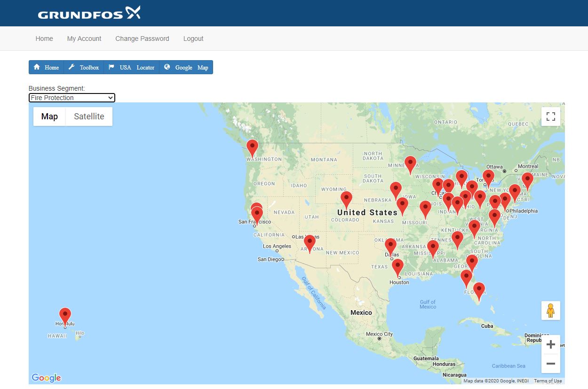The height and width of the screenshot is (389, 588).
Task: Open the Home navigation link
Action: coord(44,39)
